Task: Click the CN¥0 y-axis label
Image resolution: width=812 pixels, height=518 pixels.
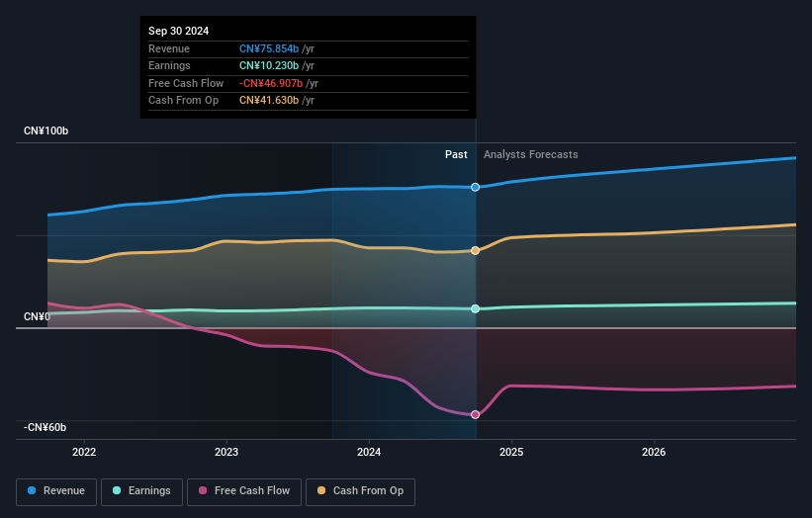Action: 37,316
